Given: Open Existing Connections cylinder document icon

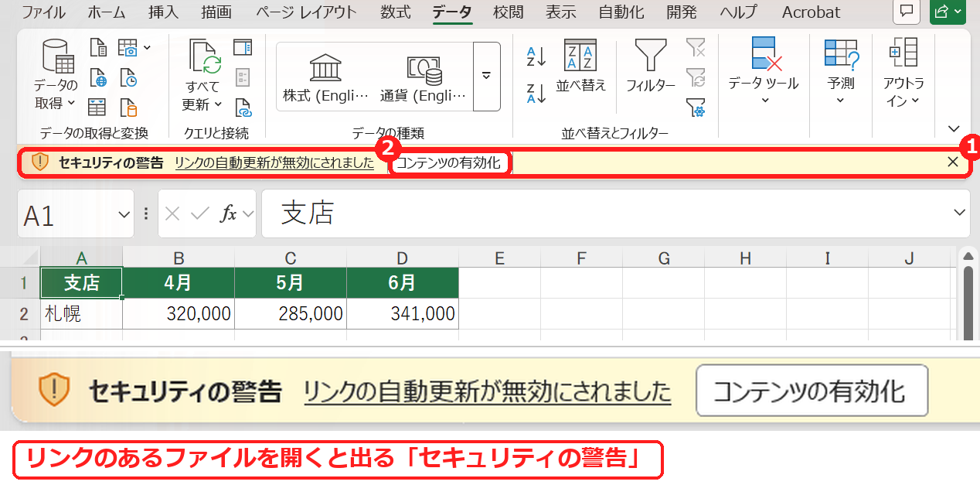Looking at the screenshot, I should click(128, 107).
